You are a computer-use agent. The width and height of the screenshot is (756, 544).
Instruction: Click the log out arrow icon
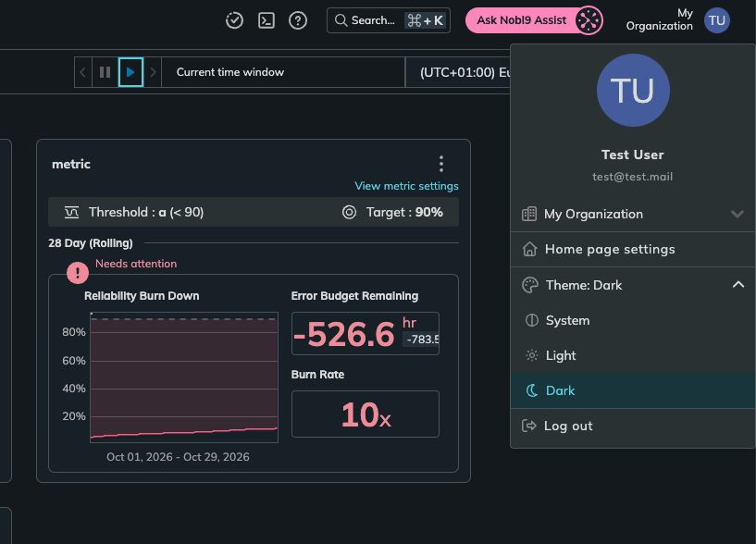[529, 426]
